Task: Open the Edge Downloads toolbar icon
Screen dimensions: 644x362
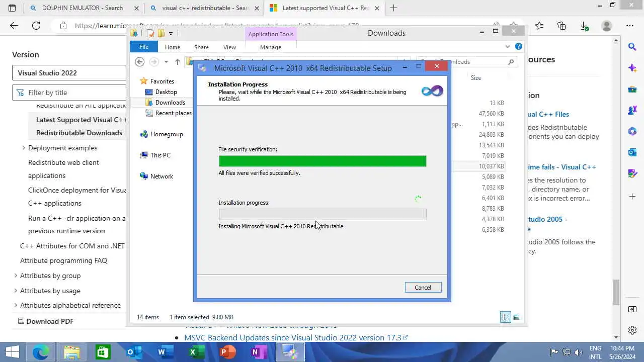Action: (584, 26)
